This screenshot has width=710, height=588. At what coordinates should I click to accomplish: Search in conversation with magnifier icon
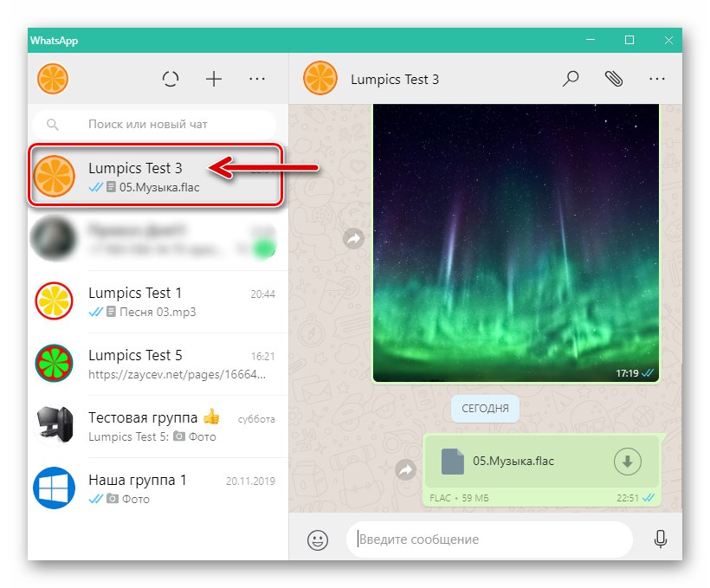coord(571,79)
